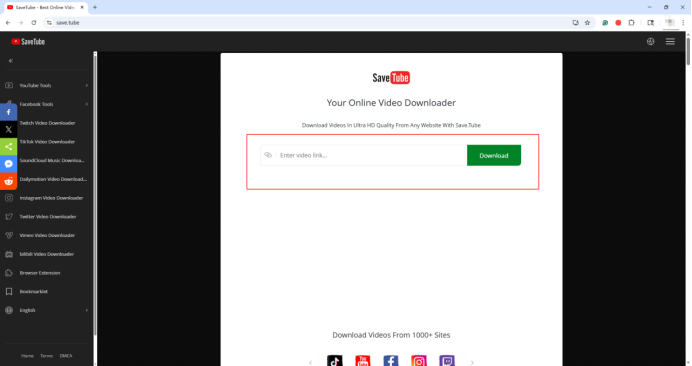Screen dimensions: 692x366
Task: Select Browser Extension sidebar item
Action: coord(46,273)
